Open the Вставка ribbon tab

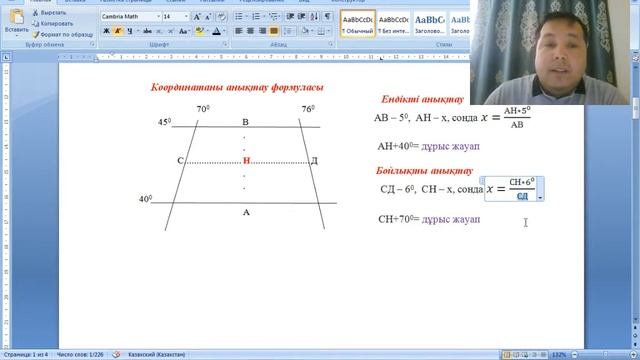click(75, 2)
